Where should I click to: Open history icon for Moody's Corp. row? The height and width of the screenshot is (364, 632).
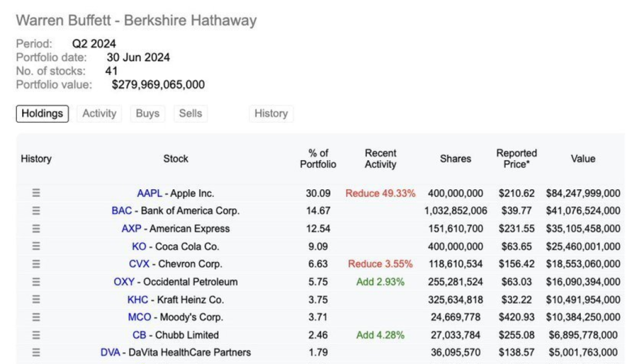(x=36, y=317)
